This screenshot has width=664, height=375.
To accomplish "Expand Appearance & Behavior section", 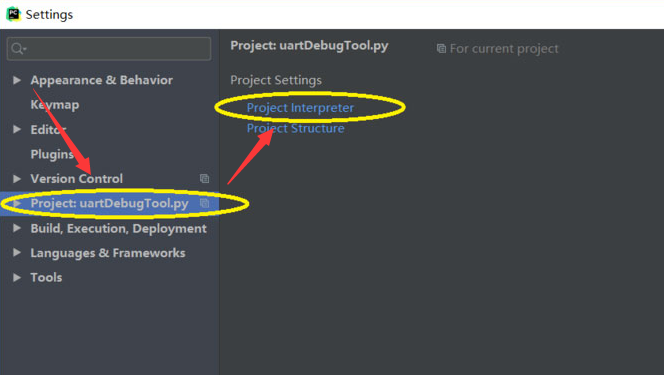I will pyautogui.click(x=17, y=80).
